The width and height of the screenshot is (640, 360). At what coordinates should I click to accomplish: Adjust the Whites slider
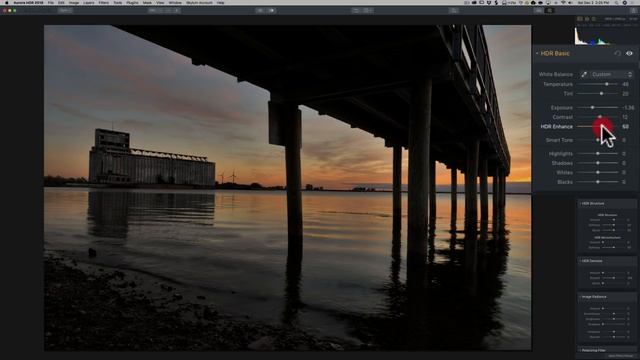[598, 172]
